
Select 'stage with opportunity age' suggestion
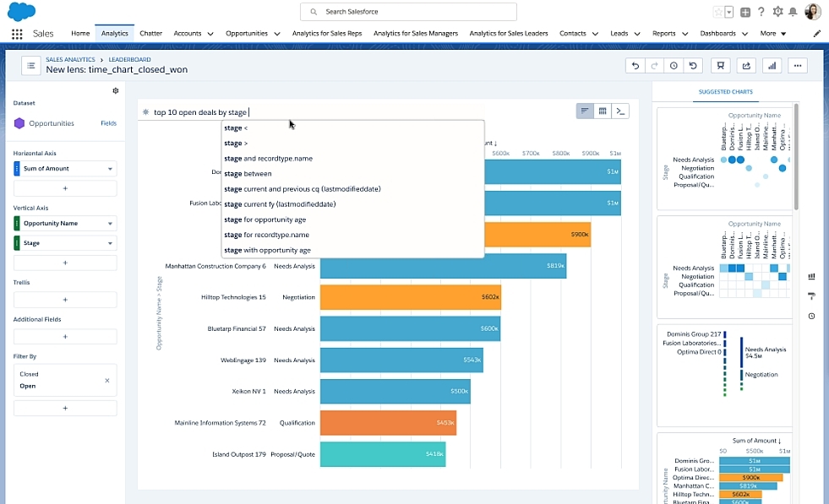click(x=352, y=251)
